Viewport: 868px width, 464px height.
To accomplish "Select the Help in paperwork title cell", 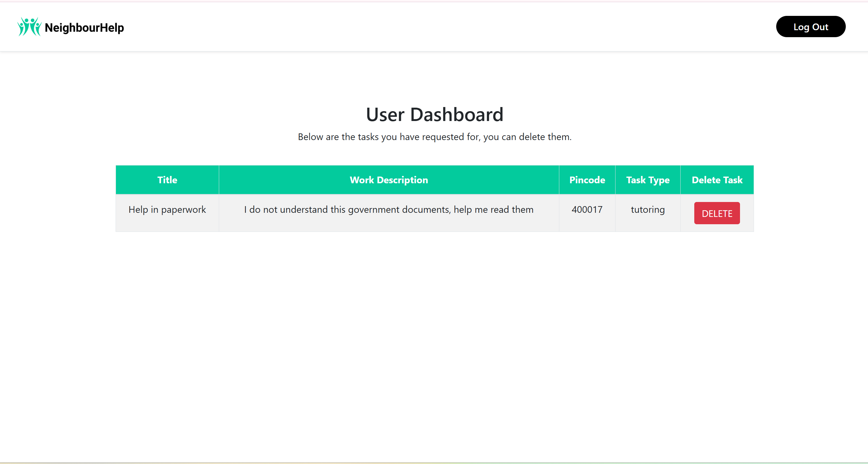I will pos(167,210).
